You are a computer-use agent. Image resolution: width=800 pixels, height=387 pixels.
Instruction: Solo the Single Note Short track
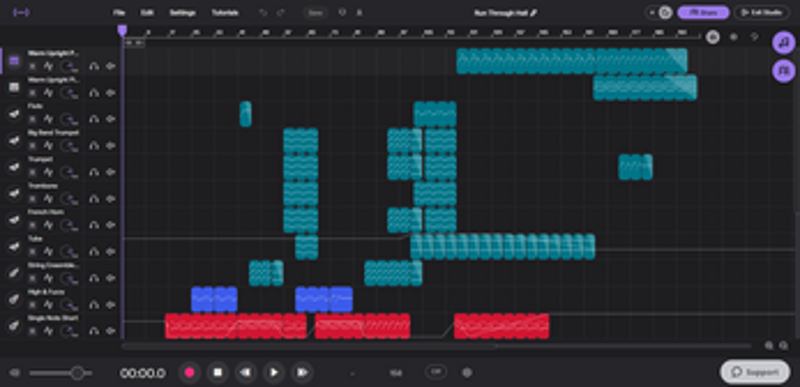pos(94,331)
